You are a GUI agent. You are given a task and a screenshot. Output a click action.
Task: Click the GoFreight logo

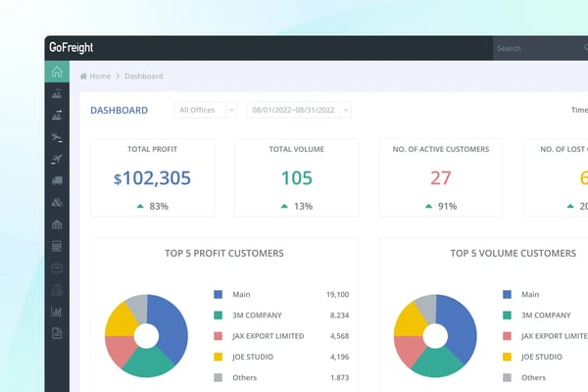71,48
